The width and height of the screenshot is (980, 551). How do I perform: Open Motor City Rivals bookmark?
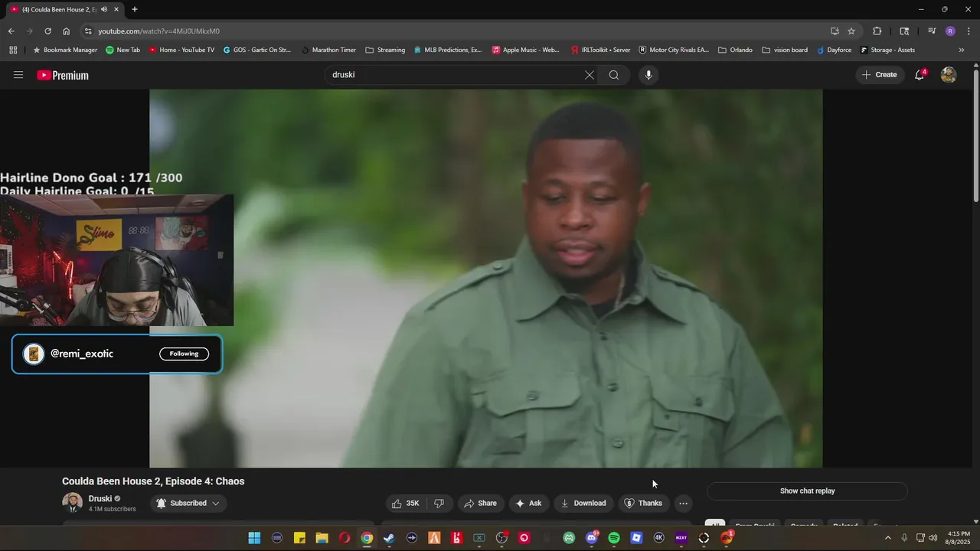[x=674, y=50]
